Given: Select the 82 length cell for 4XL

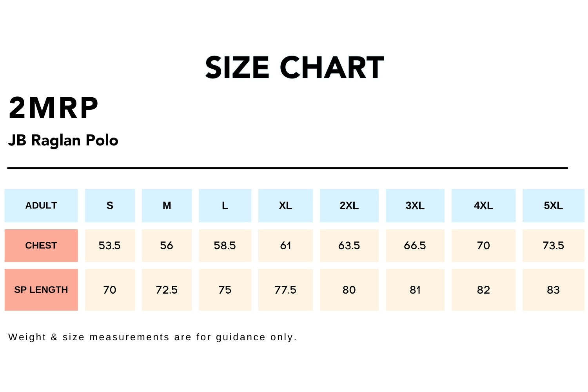Looking at the screenshot, I should 483,290.
